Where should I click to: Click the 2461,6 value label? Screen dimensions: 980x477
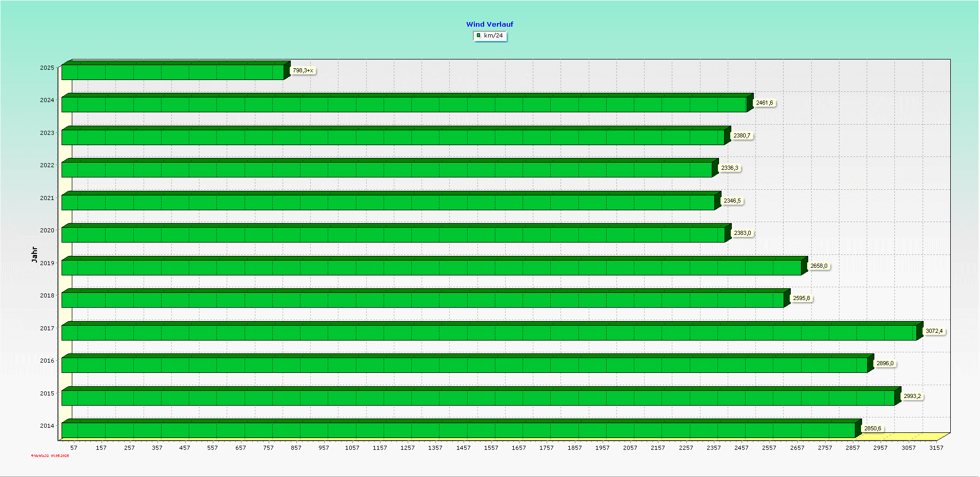(765, 103)
